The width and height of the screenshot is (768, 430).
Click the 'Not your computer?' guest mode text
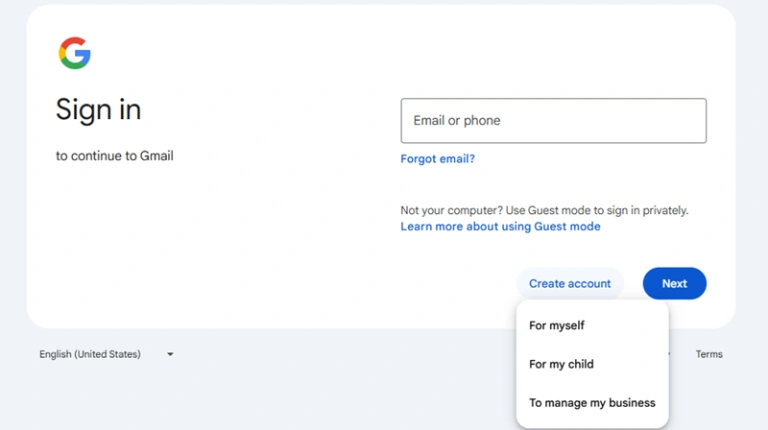click(544, 210)
